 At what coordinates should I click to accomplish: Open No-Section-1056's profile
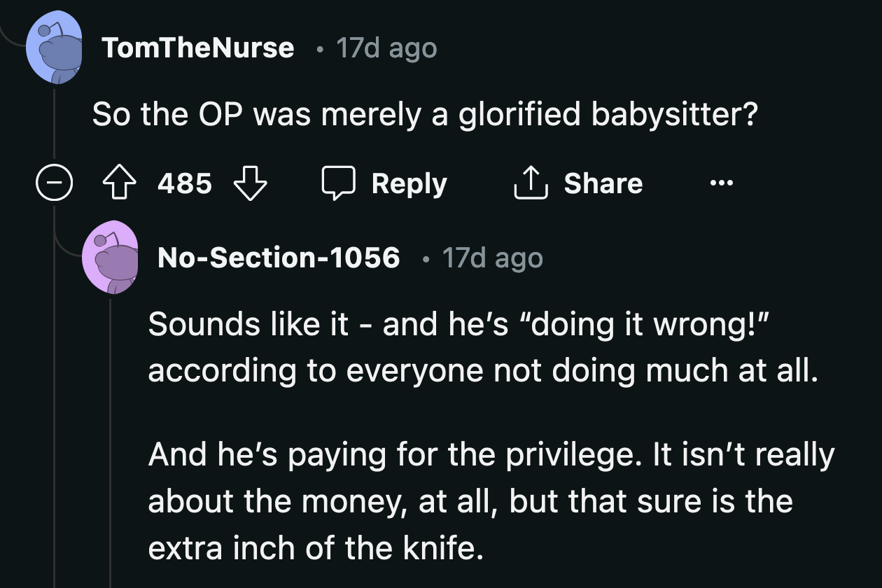point(279,258)
